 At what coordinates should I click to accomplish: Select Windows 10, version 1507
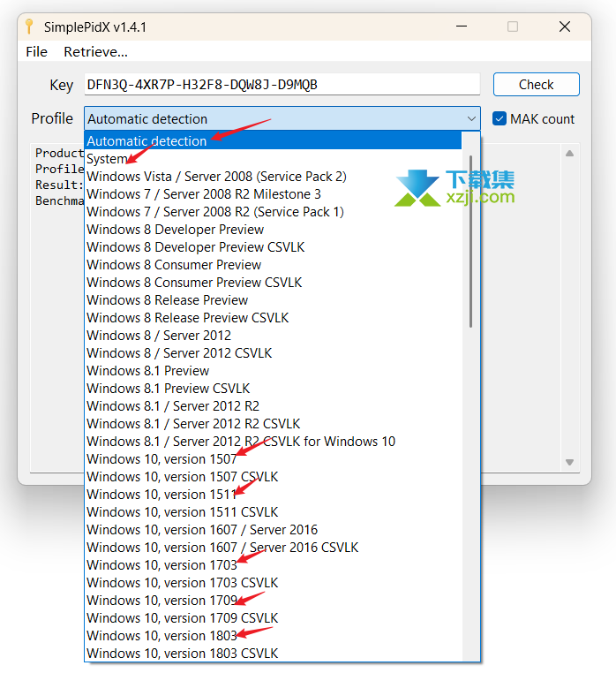274,459
